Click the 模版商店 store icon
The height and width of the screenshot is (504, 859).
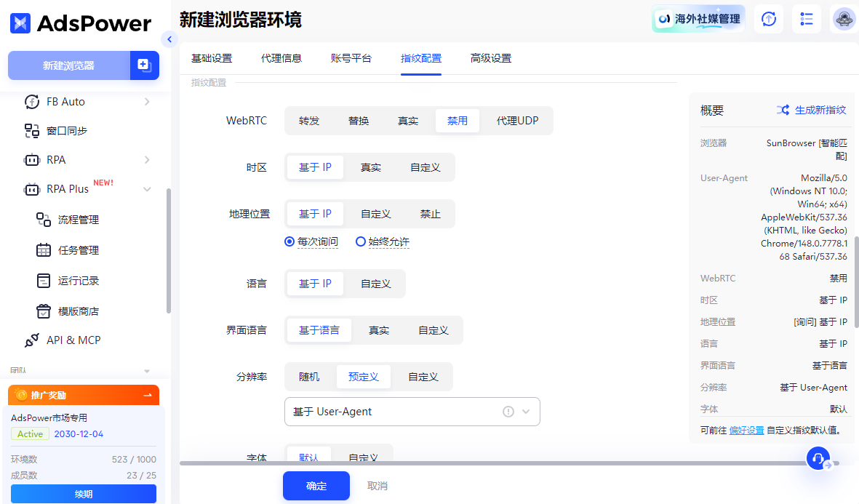[x=44, y=311]
